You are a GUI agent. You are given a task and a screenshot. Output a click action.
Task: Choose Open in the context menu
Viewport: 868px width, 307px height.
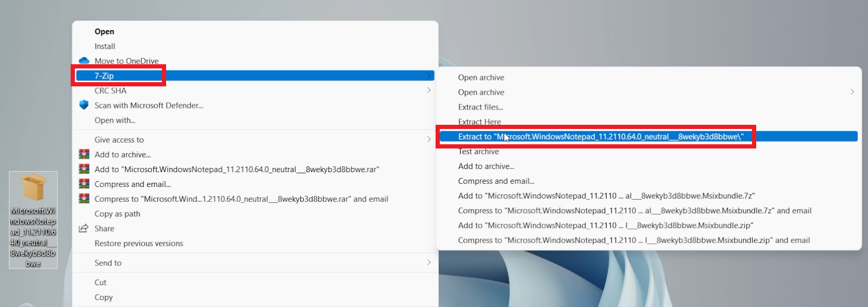[104, 32]
